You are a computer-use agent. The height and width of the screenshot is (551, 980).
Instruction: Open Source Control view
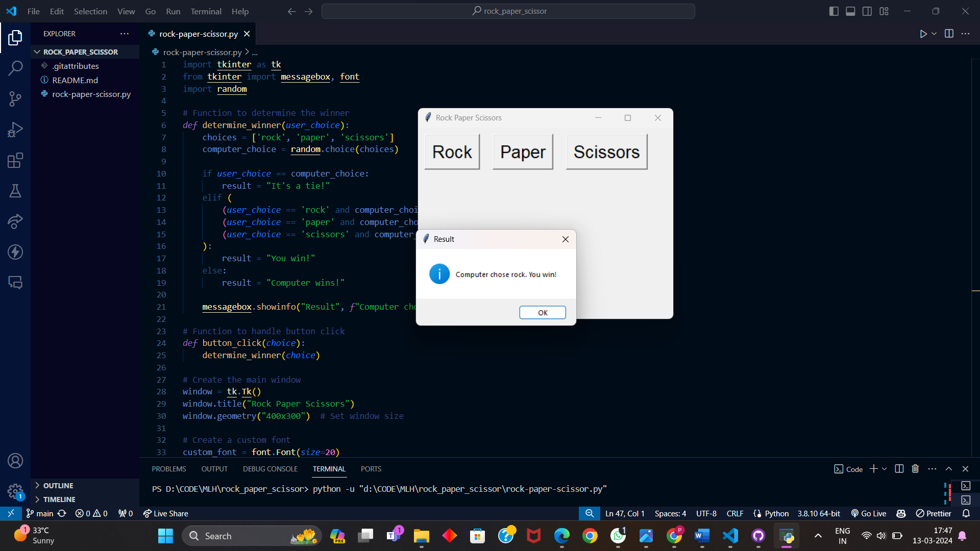click(x=15, y=98)
